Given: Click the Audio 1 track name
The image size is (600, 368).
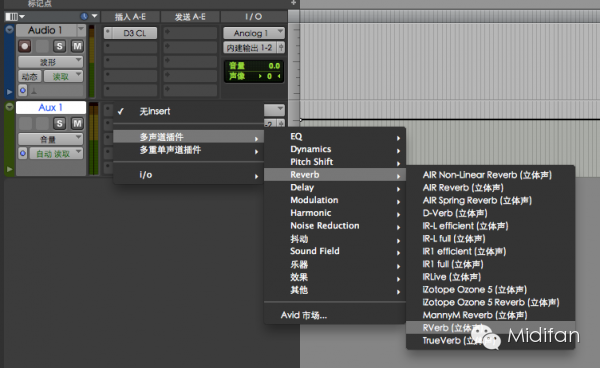Looking at the screenshot, I should [45, 30].
